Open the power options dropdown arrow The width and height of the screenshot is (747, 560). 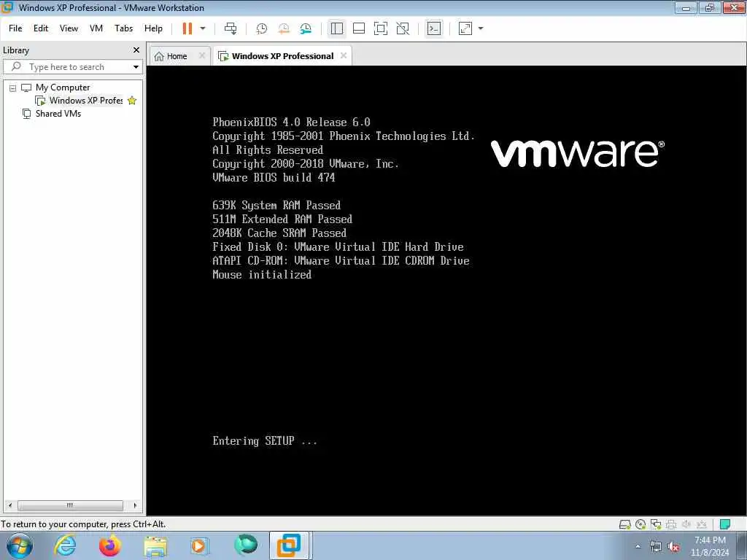tap(203, 28)
